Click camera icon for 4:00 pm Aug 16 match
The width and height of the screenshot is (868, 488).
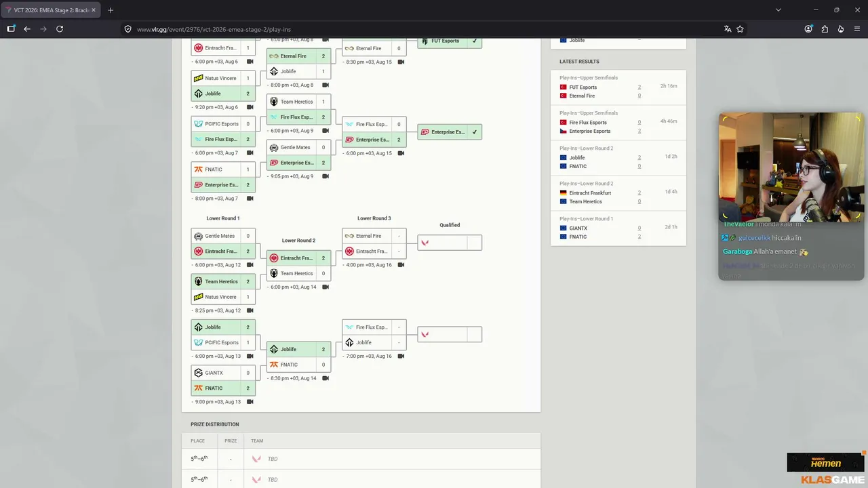point(401,265)
